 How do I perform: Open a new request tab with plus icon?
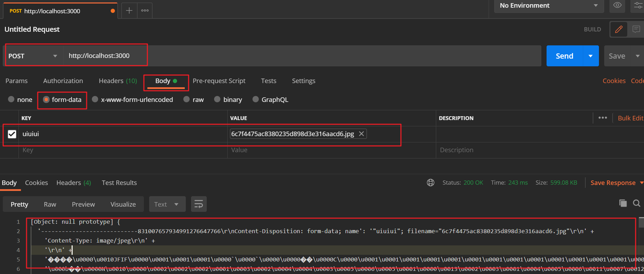pyautogui.click(x=129, y=10)
